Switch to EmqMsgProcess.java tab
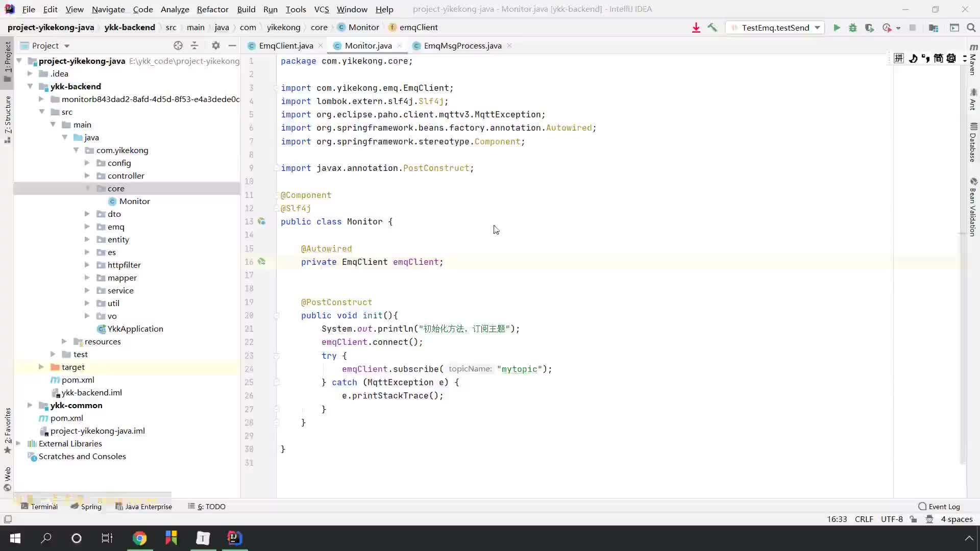The image size is (980, 551). 462,45
